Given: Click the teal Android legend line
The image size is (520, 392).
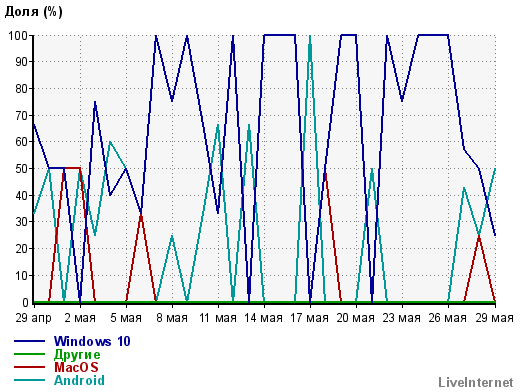Looking at the screenshot, I should click(29, 380).
